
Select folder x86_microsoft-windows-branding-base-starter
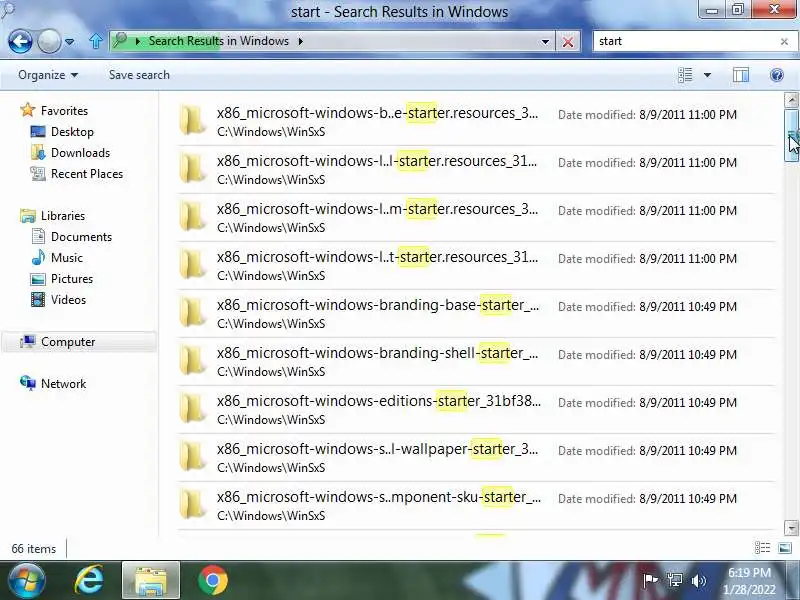pos(476,313)
